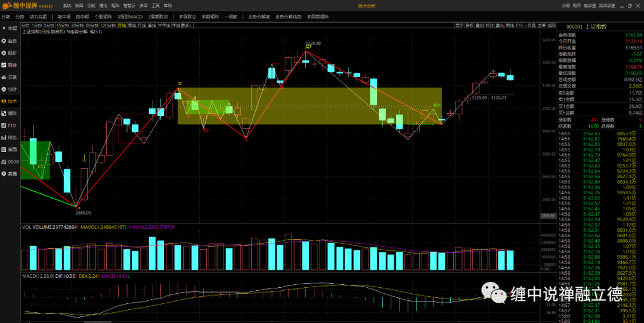Toggle 分笔 stroke decomposition in toolbar
This screenshot has height=323, width=644.
click(6, 17)
